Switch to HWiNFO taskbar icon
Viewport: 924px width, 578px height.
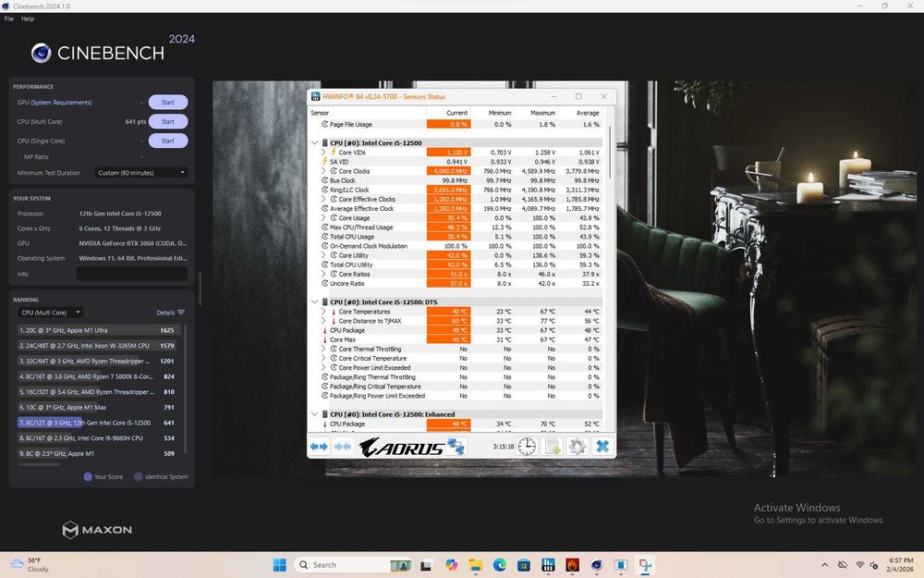548,565
